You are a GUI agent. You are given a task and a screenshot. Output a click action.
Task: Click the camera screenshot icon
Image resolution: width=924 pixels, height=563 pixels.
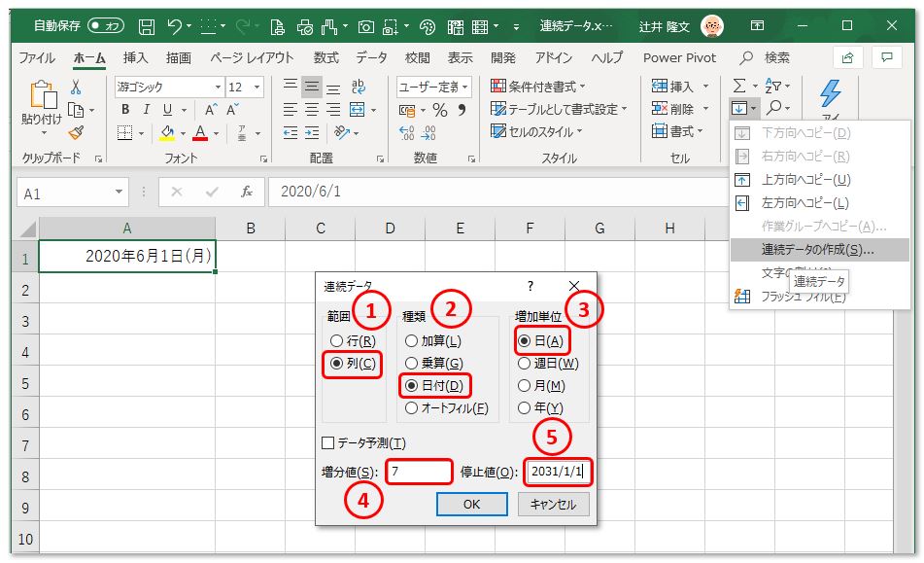366,26
